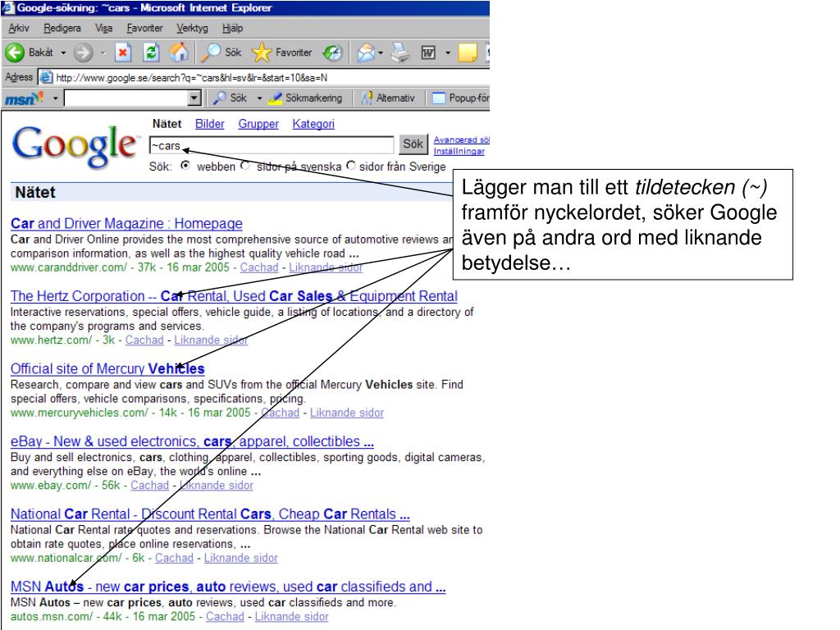Open the Arkiv menu

click(x=19, y=29)
